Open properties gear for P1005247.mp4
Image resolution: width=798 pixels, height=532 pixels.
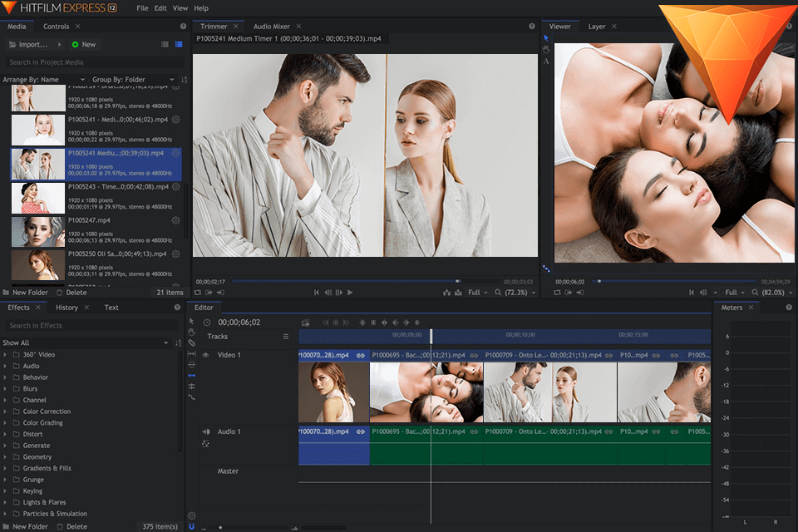coord(175,220)
